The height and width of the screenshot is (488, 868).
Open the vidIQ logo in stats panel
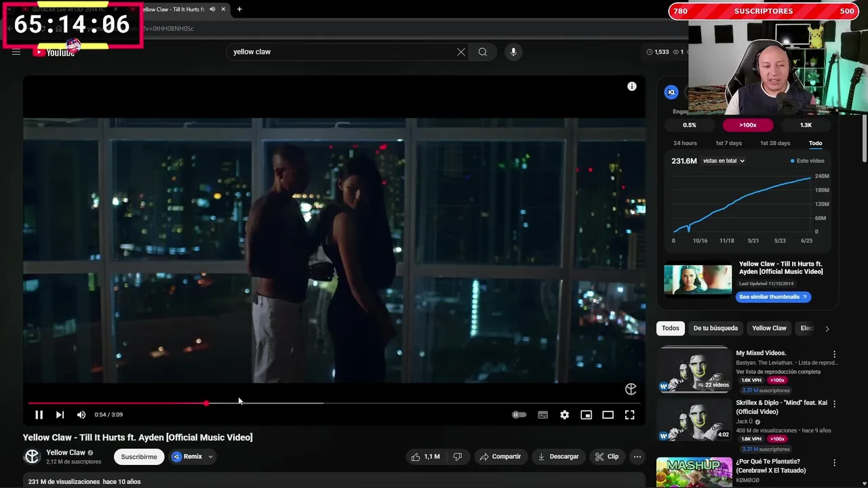(671, 92)
